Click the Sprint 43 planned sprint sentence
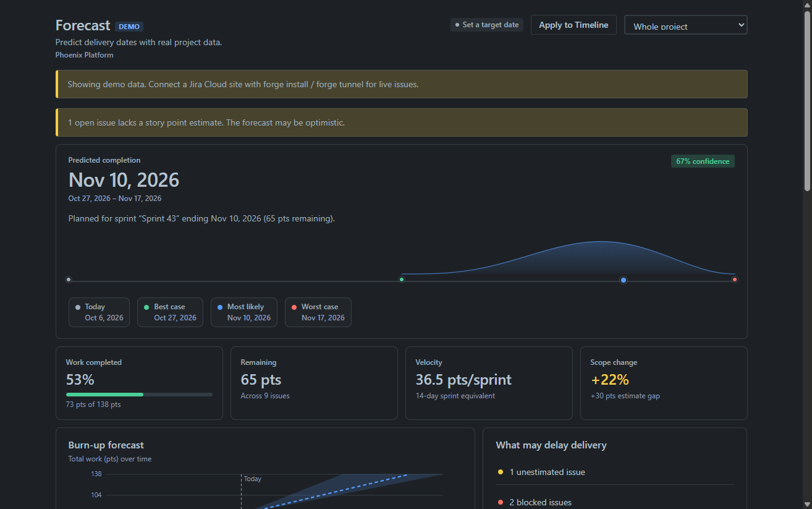The image size is (812, 509). click(201, 218)
